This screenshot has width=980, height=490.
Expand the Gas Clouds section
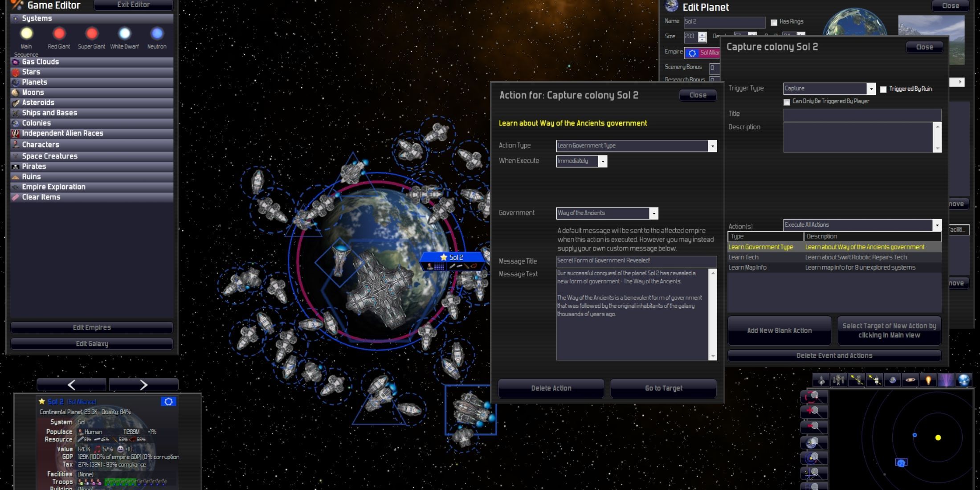point(92,62)
